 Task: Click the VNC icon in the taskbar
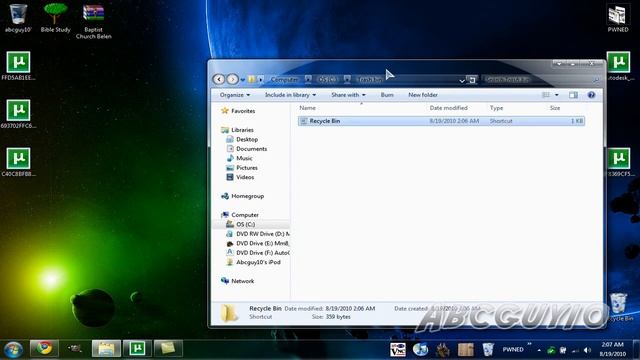point(398,350)
